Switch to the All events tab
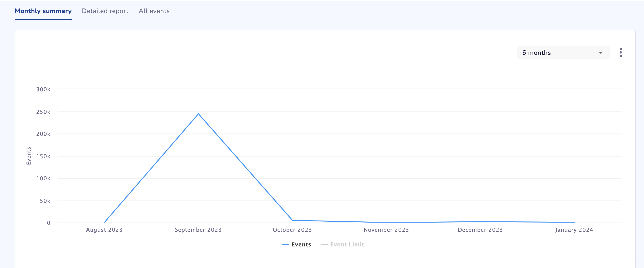This screenshot has width=644, height=268. pyautogui.click(x=154, y=11)
